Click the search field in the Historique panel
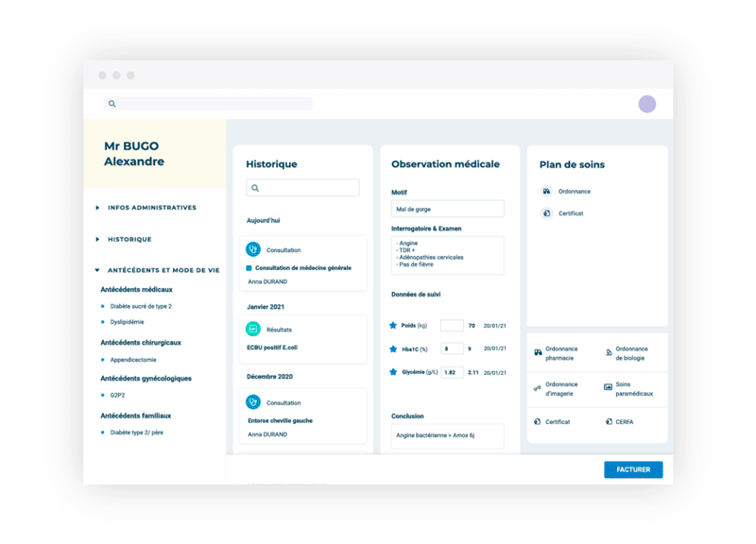756x544 pixels. tap(302, 188)
